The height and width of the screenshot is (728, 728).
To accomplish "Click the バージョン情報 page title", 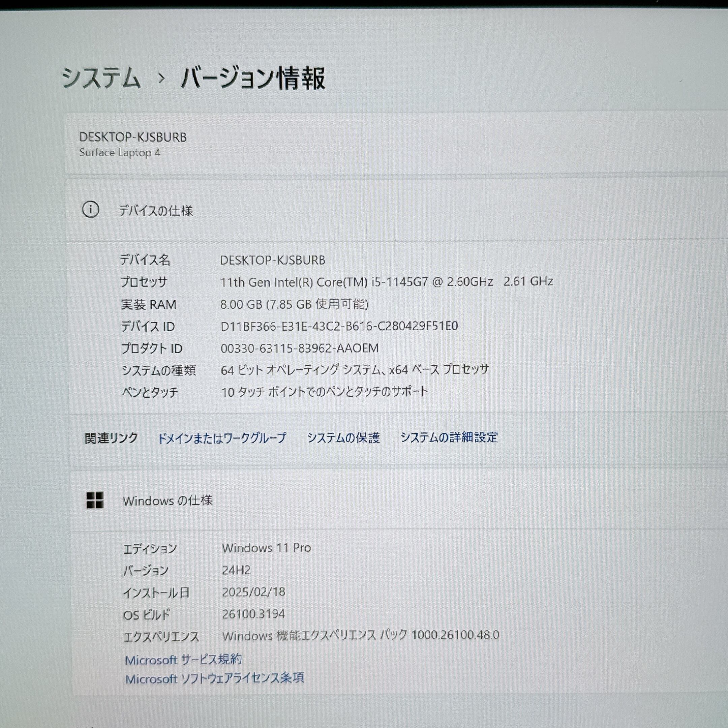I will 253,79.
